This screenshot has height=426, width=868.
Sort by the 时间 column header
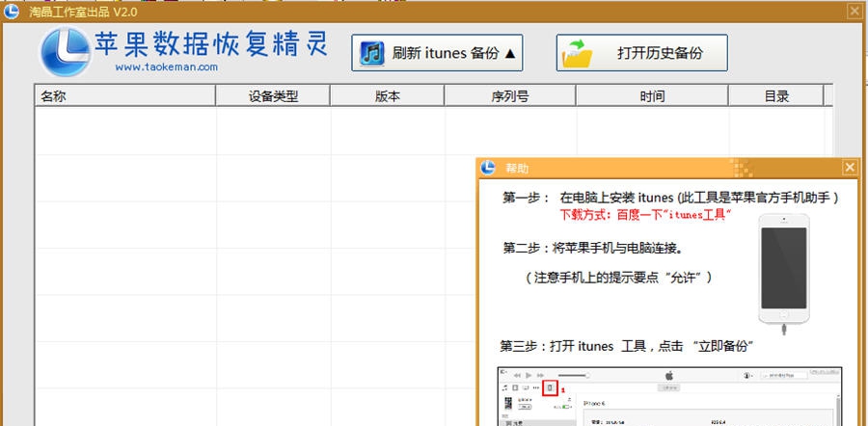652,96
